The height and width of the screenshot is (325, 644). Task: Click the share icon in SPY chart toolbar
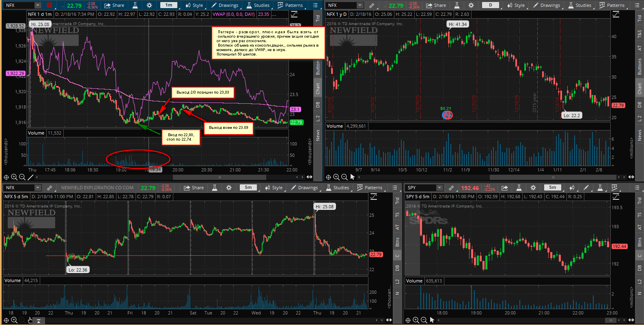coord(504,188)
